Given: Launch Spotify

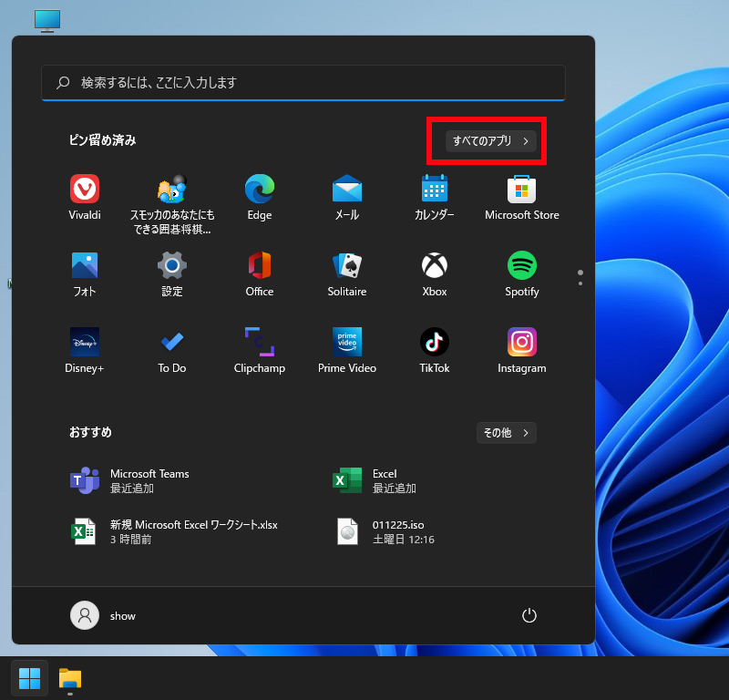Looking at the screenshot, I should coord(521,274).
